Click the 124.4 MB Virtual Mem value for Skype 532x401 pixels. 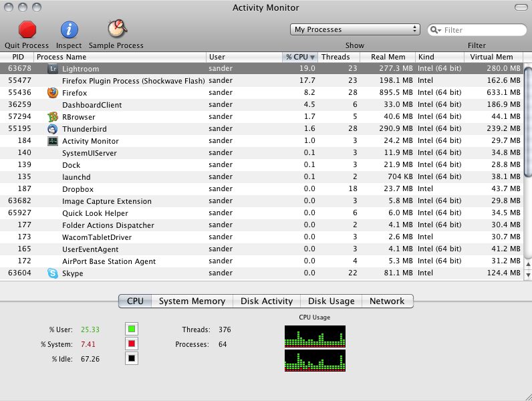(x=504, y=273)
